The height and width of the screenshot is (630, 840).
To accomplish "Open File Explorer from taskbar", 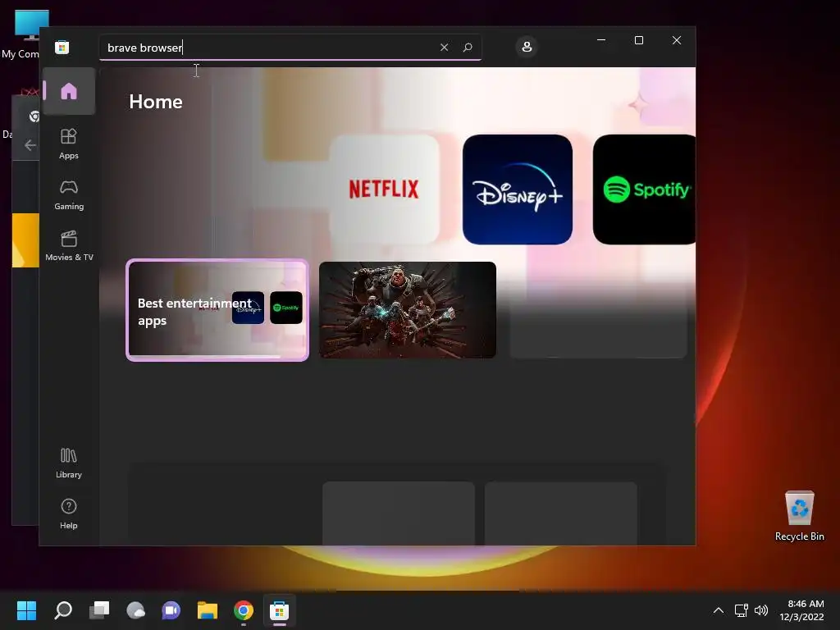I will click(x=208, y=610).
